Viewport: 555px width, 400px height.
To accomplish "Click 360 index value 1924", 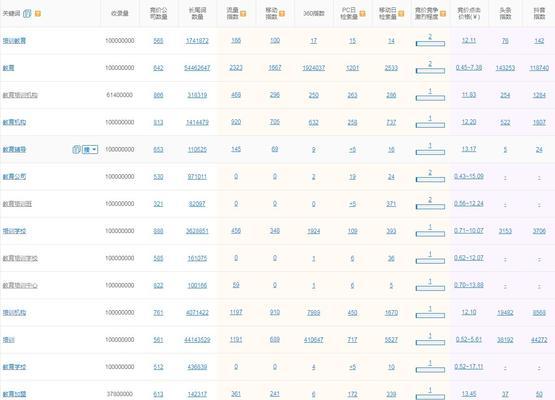I will click(314, 231).
